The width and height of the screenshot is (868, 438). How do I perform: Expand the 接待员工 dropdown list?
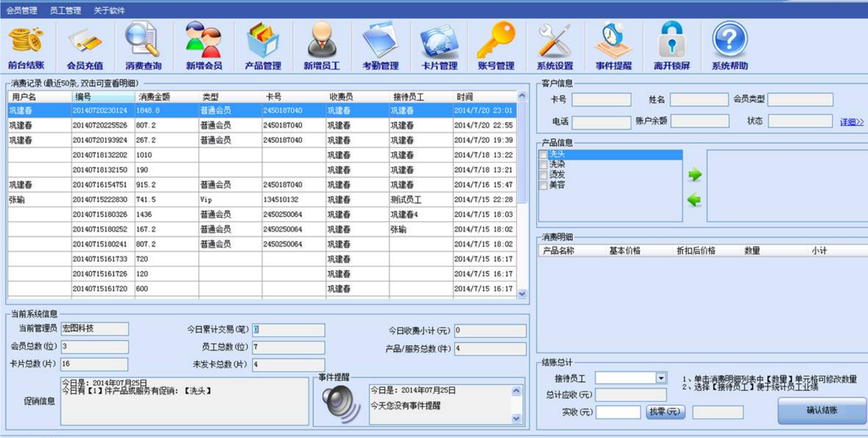pos(661,379)
